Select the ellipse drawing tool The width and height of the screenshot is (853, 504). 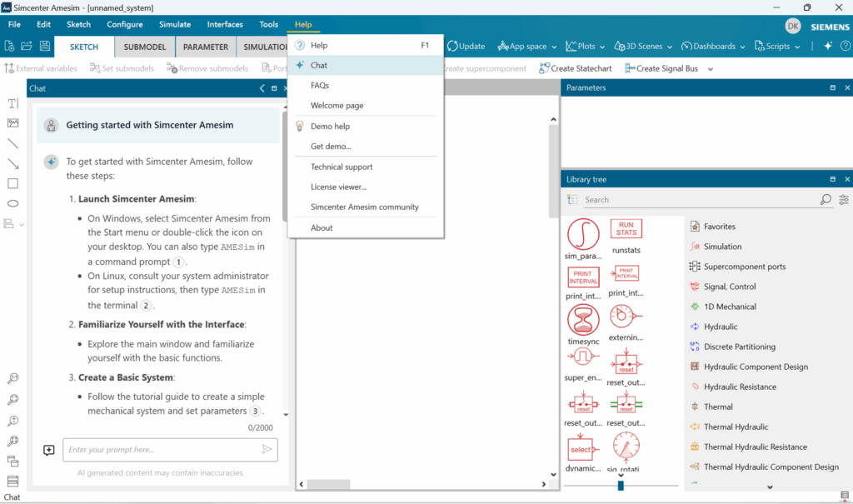click(12, 203)
